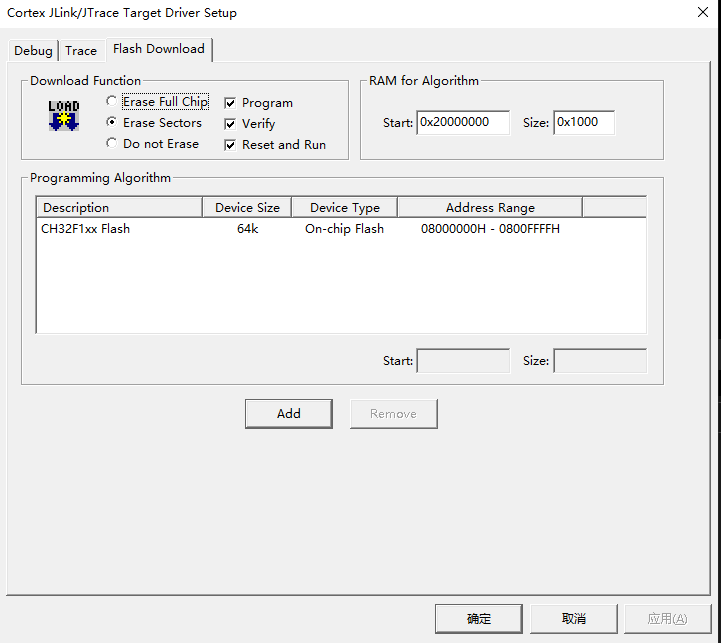721x643 pixels.
Task: Select CH32F1xx Flash algorithm row
Action: [86, 229]
